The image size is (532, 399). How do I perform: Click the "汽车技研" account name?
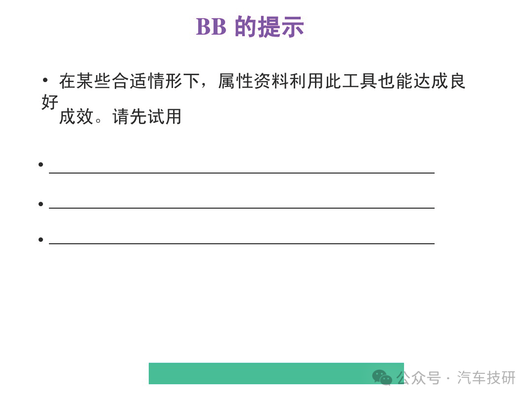(486, 378)
